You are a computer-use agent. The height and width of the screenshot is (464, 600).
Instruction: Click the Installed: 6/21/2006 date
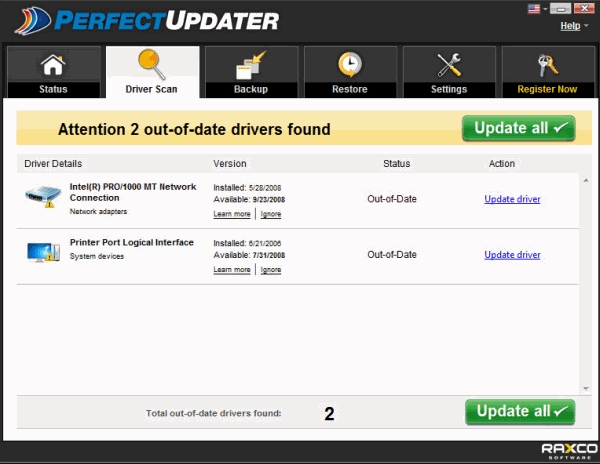tap(247, 243)
